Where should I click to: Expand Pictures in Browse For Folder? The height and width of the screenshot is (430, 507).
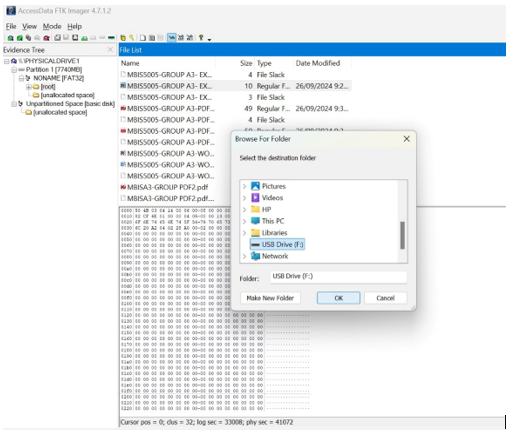pos(244,186)
